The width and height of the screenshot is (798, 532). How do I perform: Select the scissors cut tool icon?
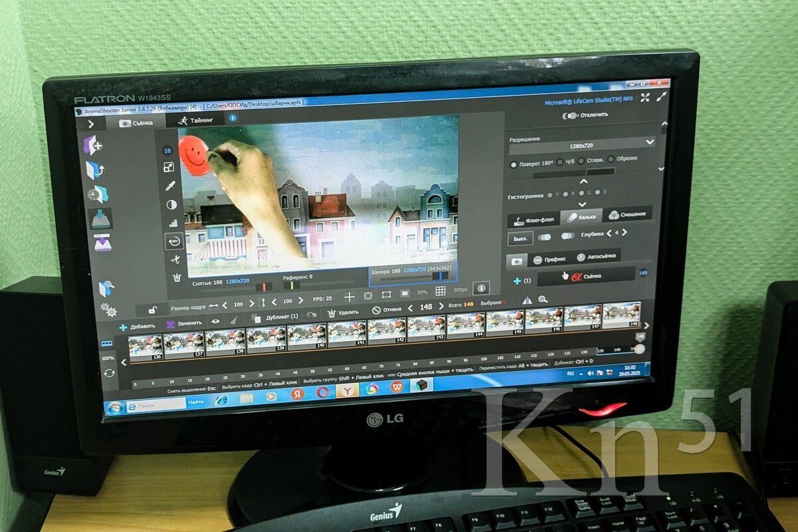(176, 259)
